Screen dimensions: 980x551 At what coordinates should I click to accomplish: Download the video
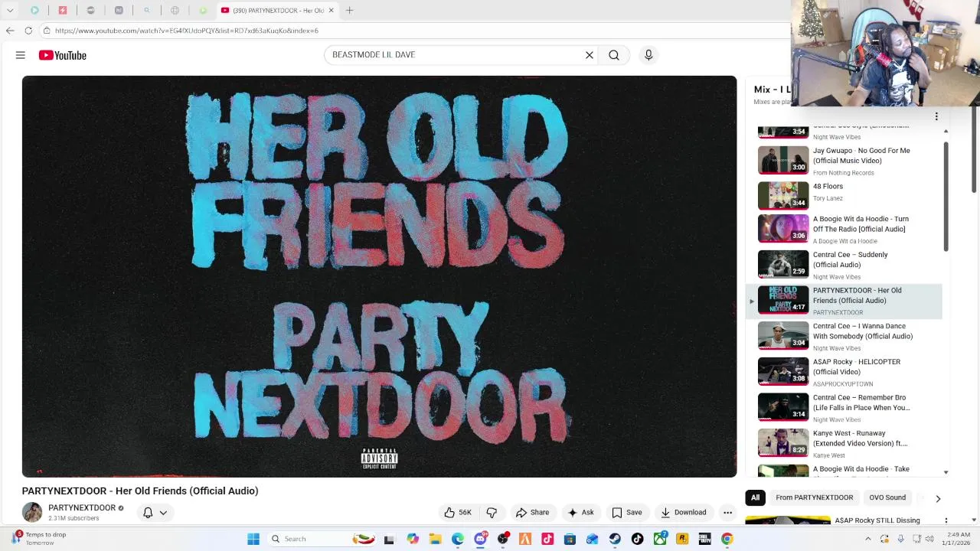coord(684,513)
